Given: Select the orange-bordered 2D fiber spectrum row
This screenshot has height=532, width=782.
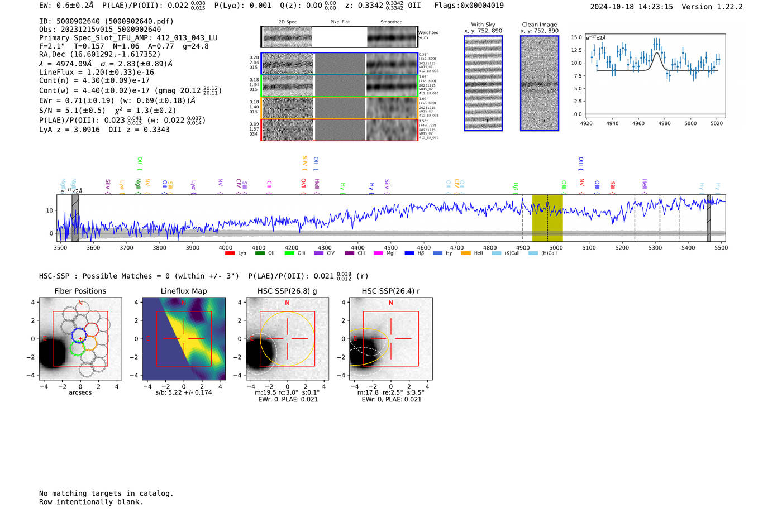Looking at the screenshot, I should point(340,108).
